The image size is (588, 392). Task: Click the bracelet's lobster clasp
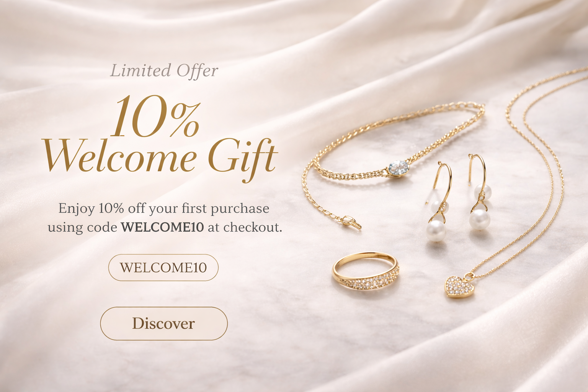[x=352, y=223]
